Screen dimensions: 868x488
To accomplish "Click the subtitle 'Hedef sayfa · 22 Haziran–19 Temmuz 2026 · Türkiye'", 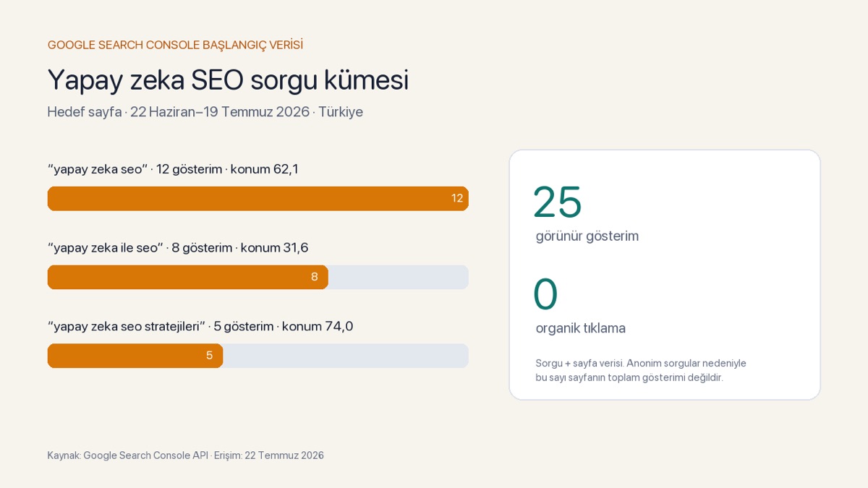I will tap(205, 112).
